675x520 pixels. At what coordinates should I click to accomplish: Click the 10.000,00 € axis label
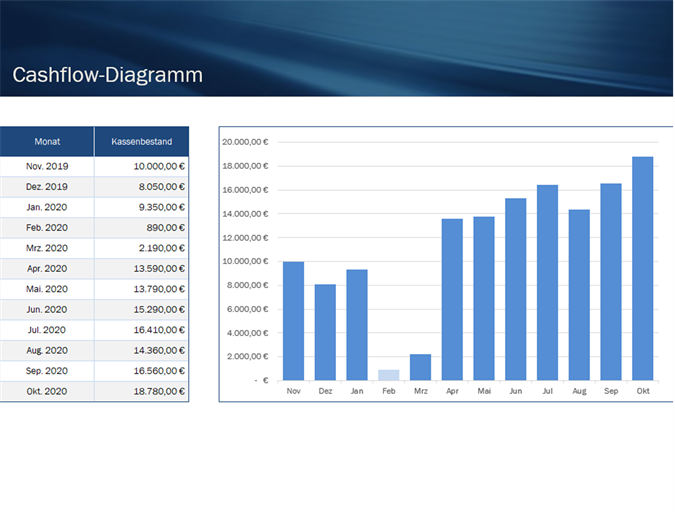(x=245, y=261)
